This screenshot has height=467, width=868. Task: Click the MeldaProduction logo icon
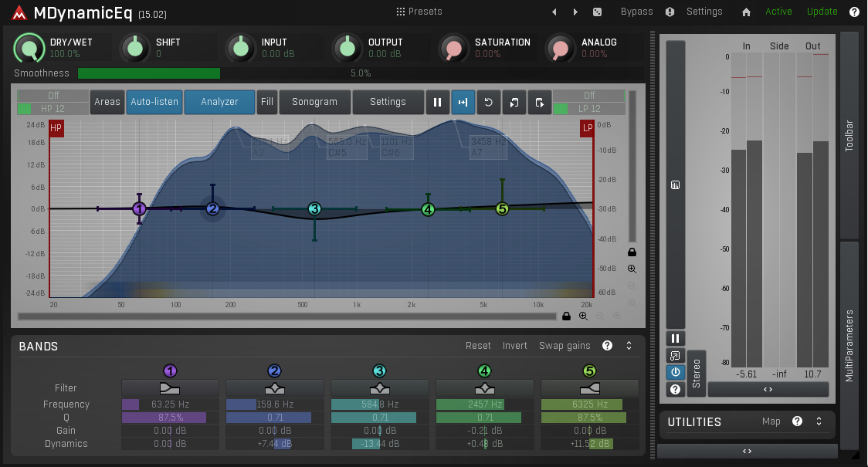point(19,12)
